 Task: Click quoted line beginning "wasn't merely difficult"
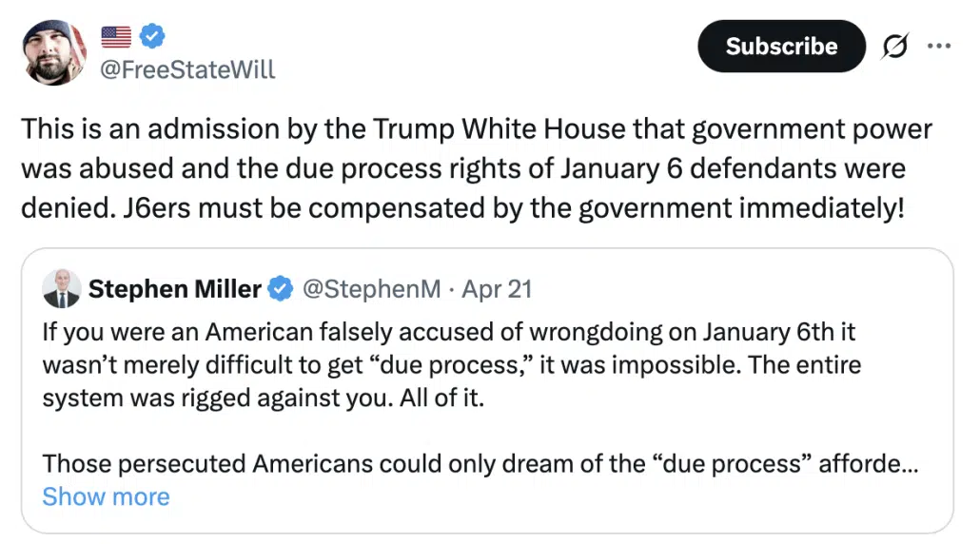(452, 365)
